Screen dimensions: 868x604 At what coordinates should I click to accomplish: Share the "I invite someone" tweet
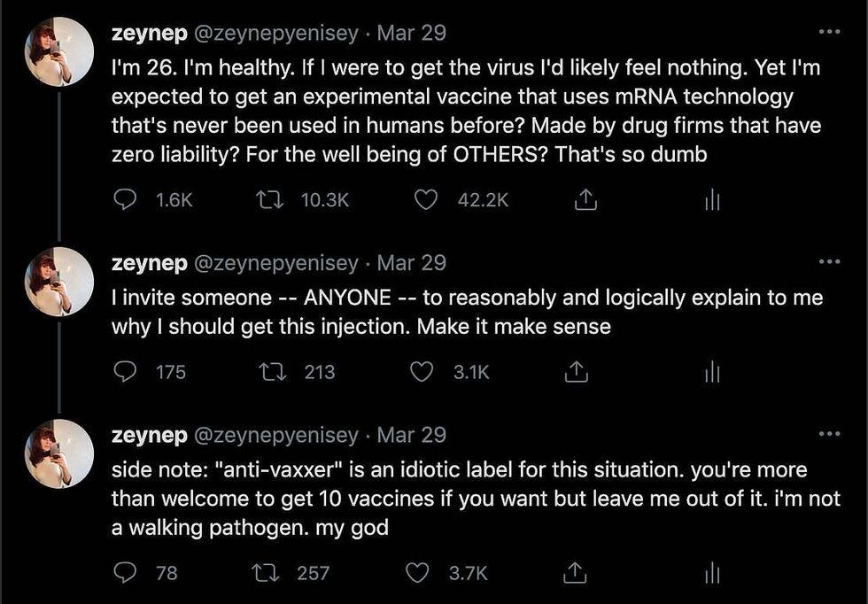coord(577,373)
